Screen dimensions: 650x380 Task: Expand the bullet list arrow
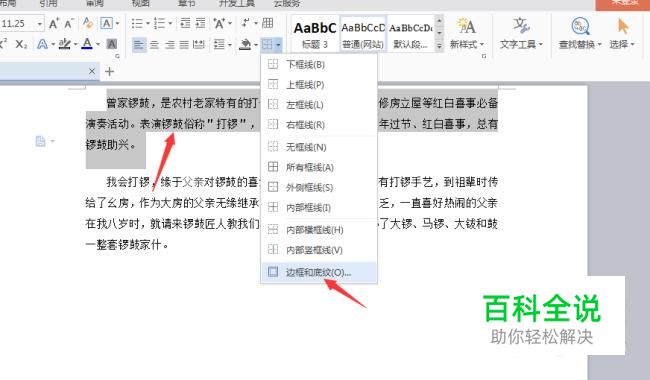pos(148,24)
